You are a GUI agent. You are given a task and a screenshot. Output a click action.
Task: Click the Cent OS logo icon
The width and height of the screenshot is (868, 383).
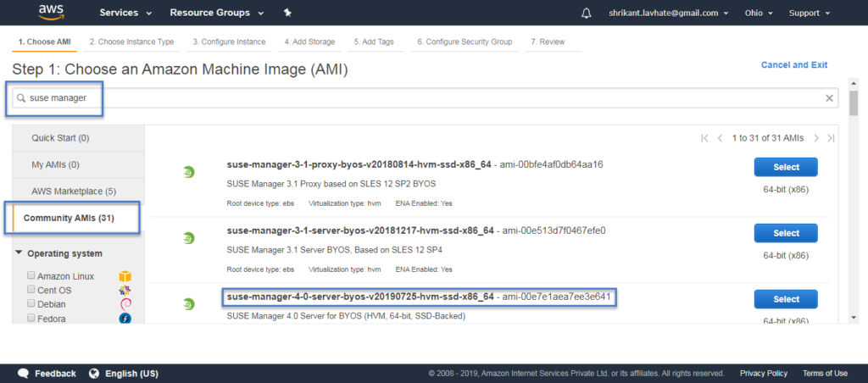coord(125,290)
